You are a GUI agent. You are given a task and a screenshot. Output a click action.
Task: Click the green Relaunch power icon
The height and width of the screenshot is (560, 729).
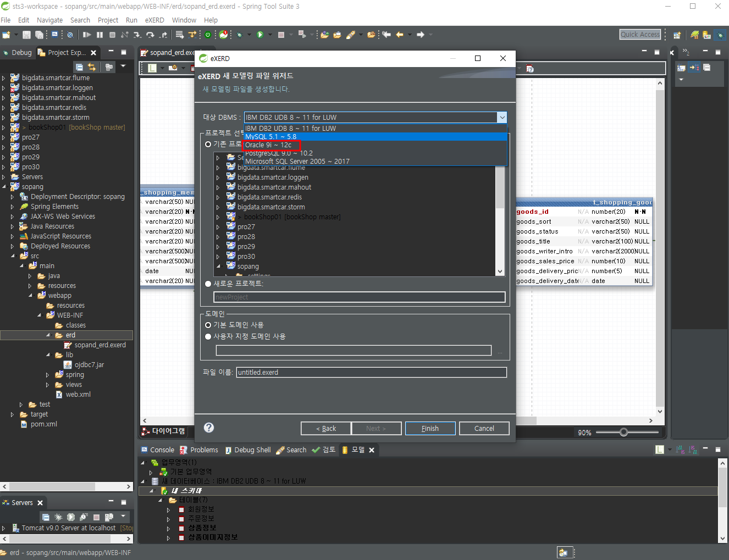(x=208, y=35)
